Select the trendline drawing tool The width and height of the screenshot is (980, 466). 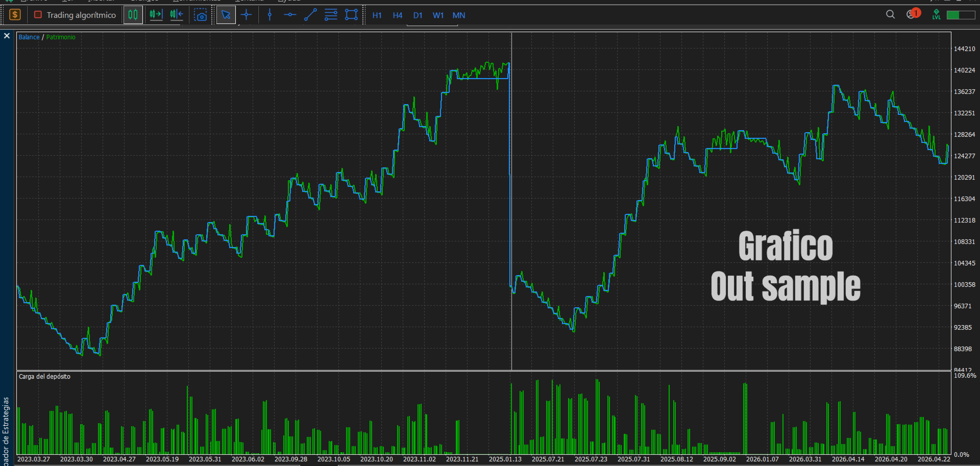pyautogui.click(x=310, y=15)
